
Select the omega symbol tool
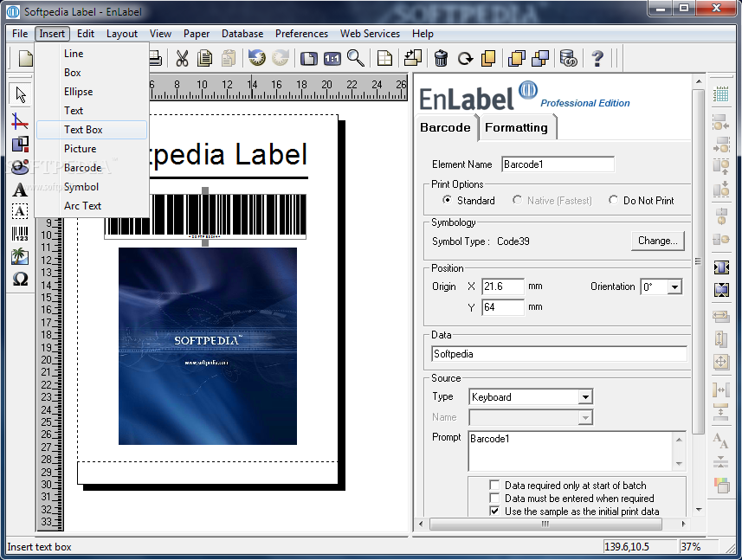click(x=20, y=279)
